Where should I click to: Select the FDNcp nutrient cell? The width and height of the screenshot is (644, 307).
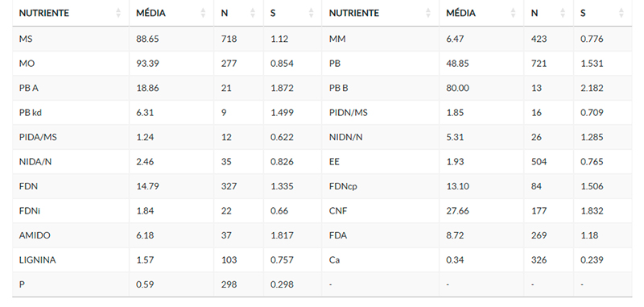pos(380,186)
